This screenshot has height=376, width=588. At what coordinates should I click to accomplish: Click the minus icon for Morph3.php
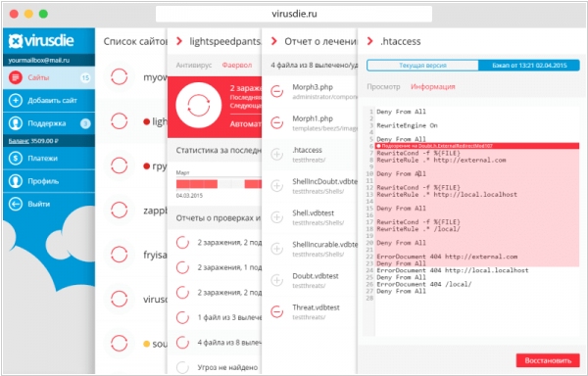[x=276, y=91]
